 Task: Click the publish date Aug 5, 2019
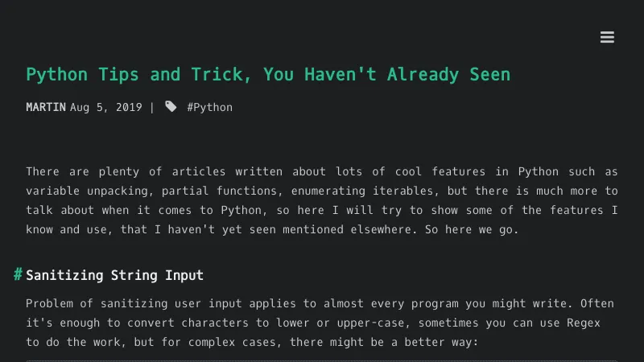[106, 107]
